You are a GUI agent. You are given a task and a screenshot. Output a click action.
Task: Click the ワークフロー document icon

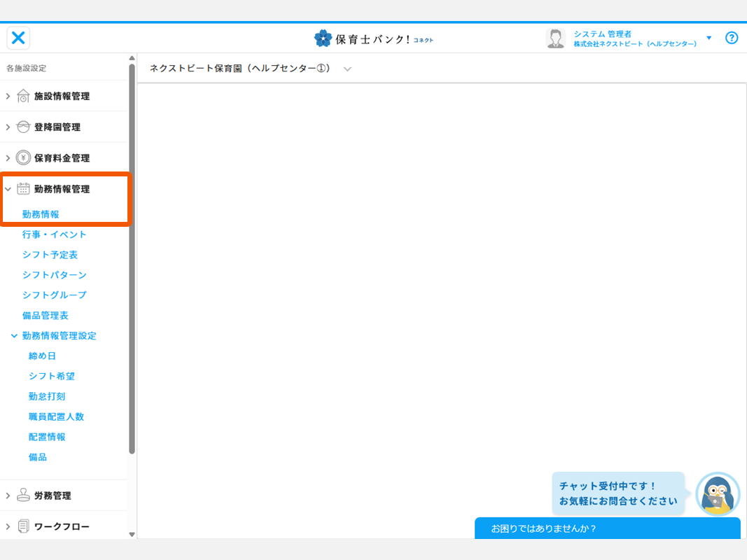[x=23, y=526]
